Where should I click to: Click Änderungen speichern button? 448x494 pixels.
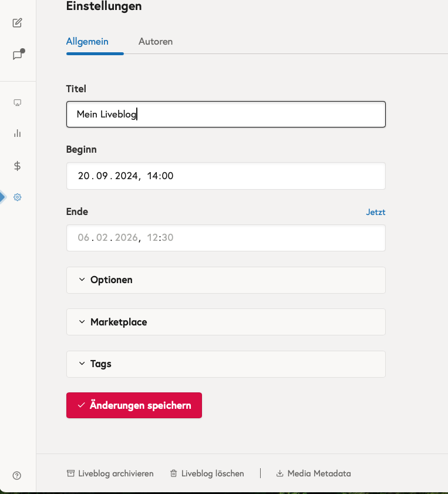(x=134, y=405)
